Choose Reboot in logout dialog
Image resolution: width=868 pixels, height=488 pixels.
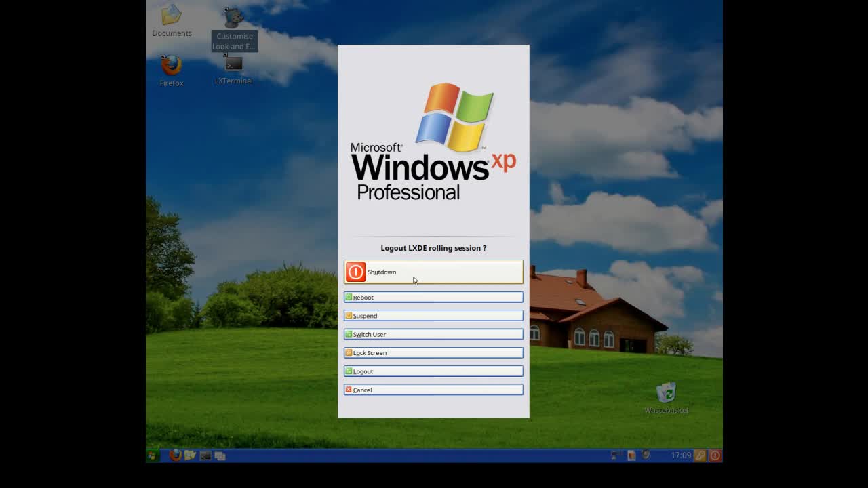click(x=433, y=297)
